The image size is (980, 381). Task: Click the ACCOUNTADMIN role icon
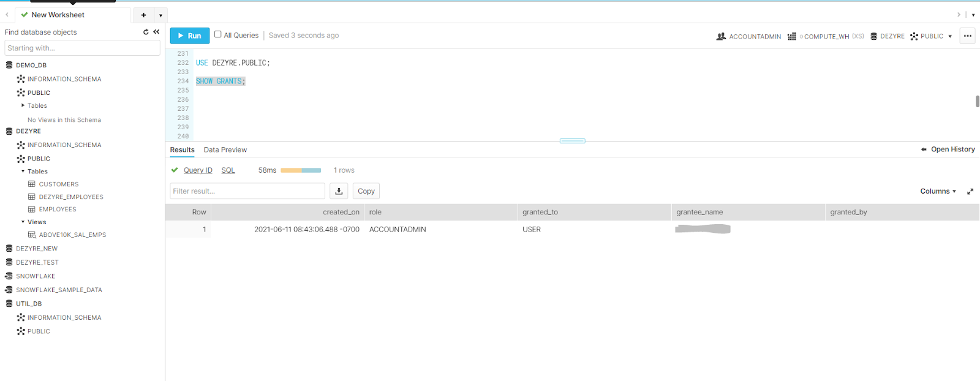pyautogui.click(x=721, y=36)
